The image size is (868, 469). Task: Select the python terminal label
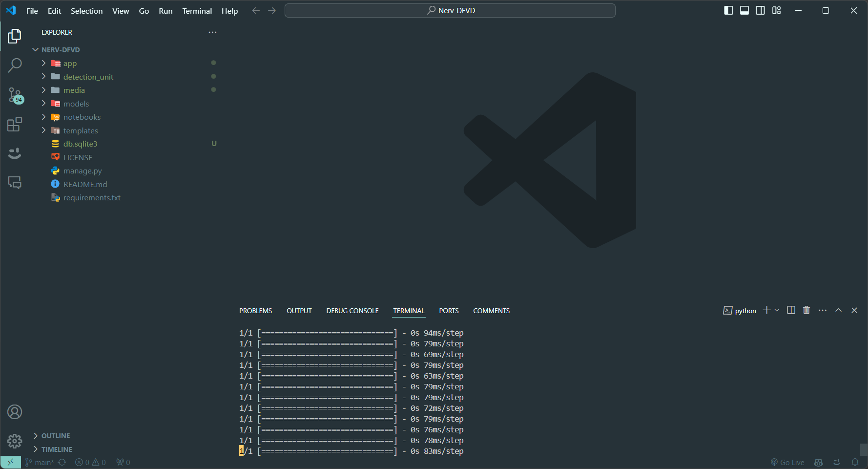tap(740, 310)
